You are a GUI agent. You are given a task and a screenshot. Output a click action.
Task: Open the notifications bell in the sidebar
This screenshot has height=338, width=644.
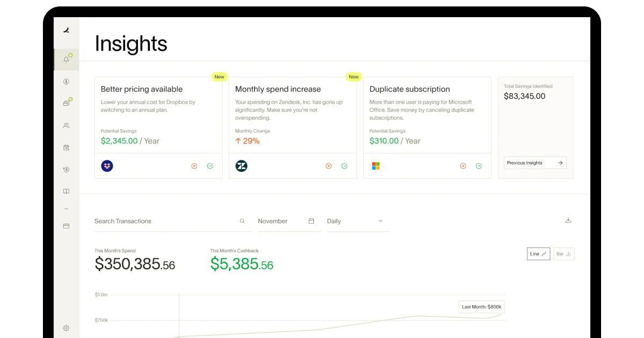[67, 60]
